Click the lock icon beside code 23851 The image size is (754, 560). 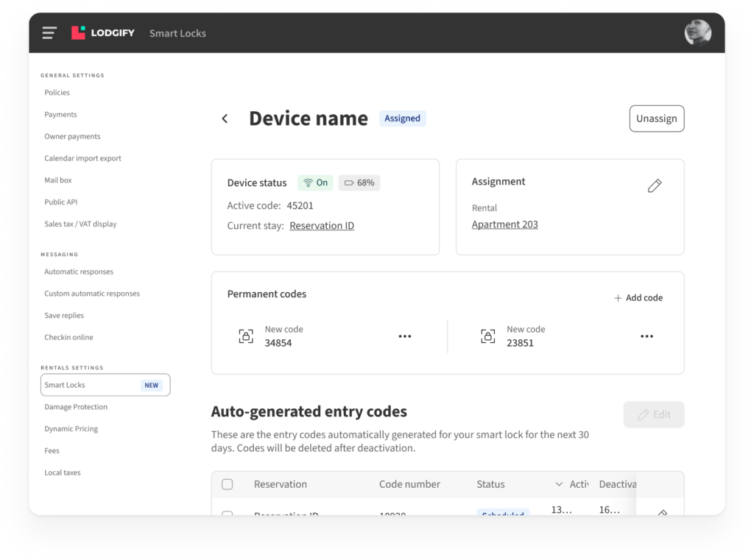coord(487,336)
